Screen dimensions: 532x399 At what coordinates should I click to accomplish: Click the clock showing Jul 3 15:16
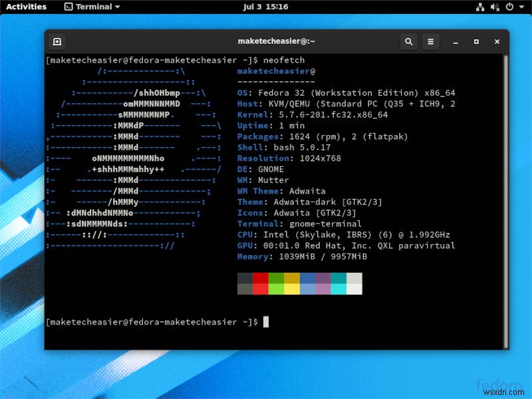266,7
